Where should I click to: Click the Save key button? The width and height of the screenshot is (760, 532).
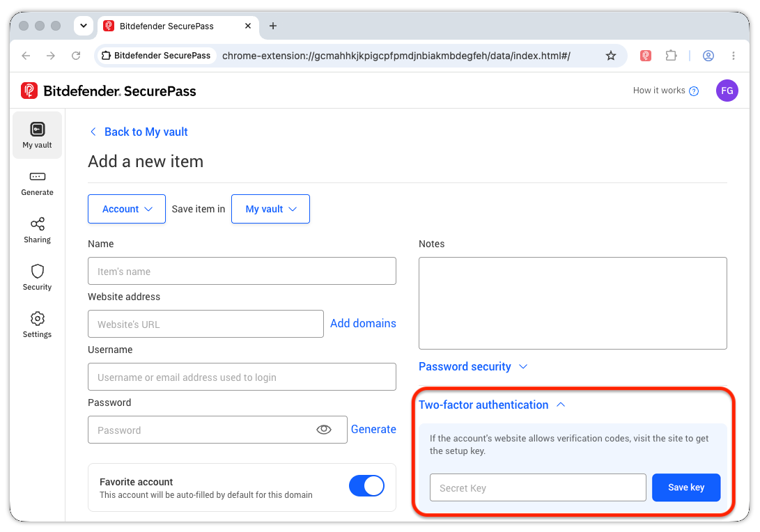(686, 487)
